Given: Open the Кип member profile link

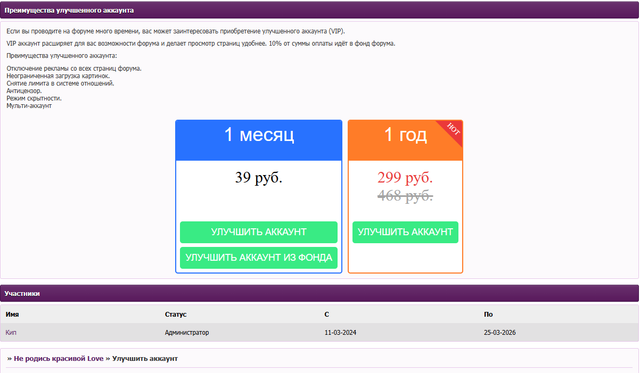Looking at the screenshot, I should click(11, 333).
